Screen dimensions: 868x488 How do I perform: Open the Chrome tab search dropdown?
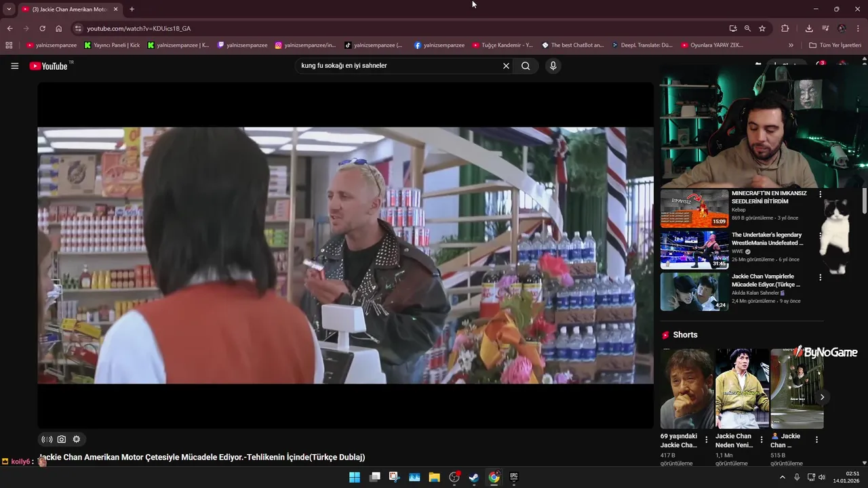tap(9, 9)
